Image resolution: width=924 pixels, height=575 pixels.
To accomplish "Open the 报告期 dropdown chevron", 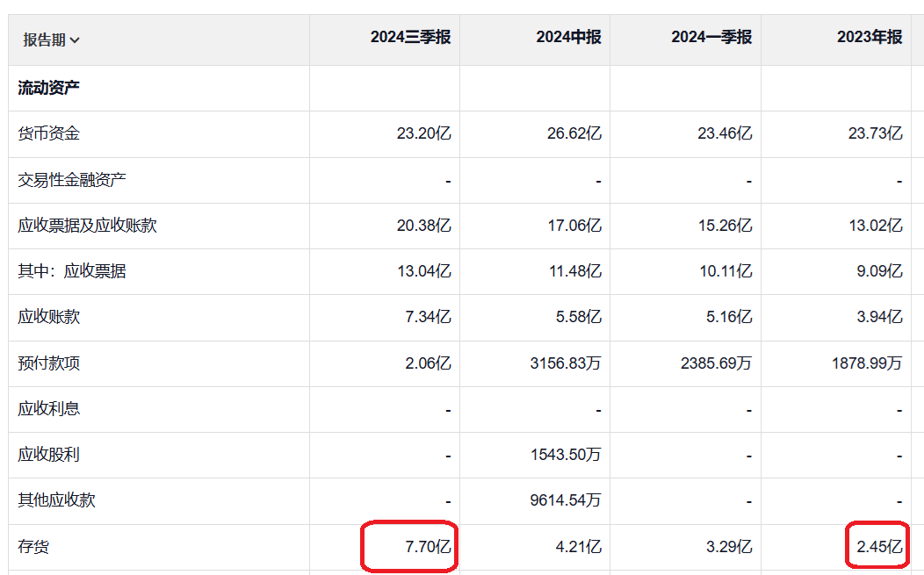I will tap(75, 40).
